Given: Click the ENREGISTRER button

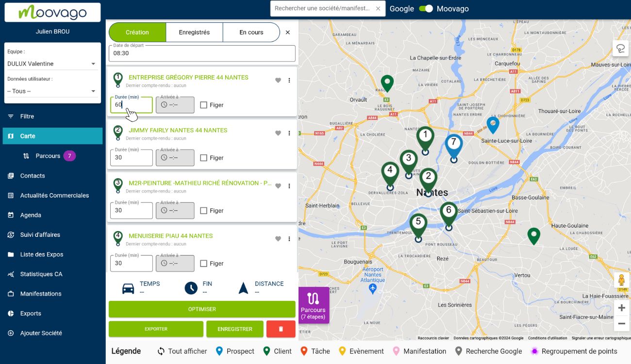Looking at the screenshot, I should point(235,329).
